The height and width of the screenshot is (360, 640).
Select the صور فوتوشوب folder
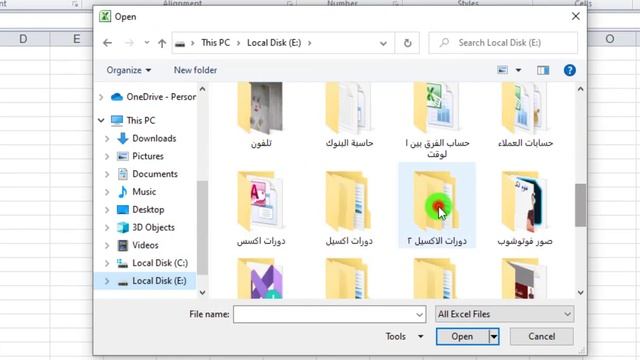[x=525, y=208]
